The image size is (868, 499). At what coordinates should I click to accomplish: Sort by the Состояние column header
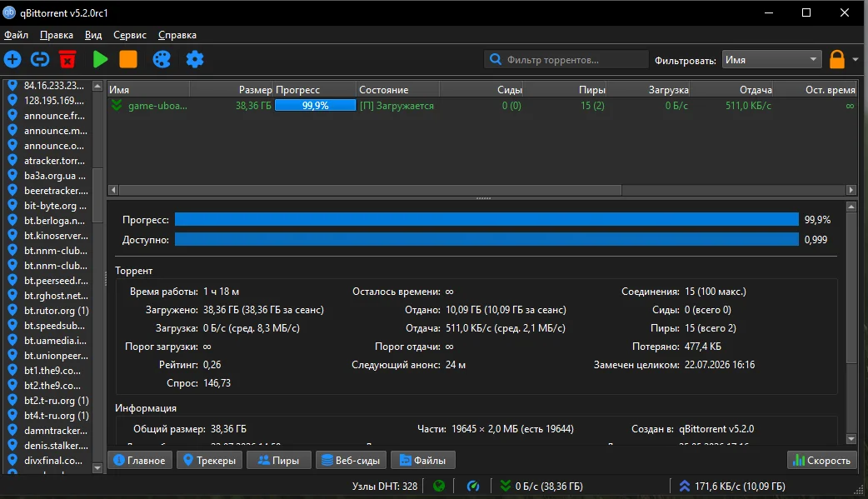click(x=398, y=89)
